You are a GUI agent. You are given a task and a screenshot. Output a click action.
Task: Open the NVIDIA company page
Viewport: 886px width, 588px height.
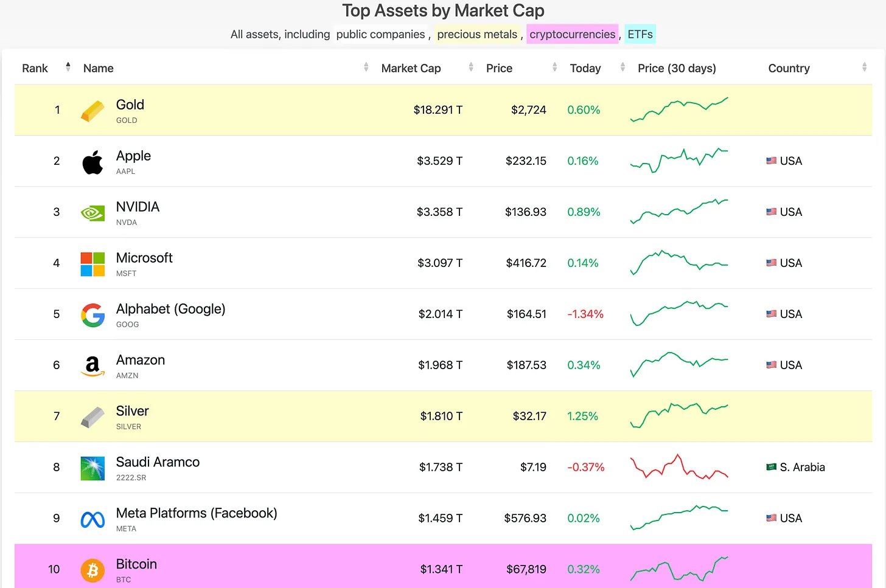click(x=138, y=207)
